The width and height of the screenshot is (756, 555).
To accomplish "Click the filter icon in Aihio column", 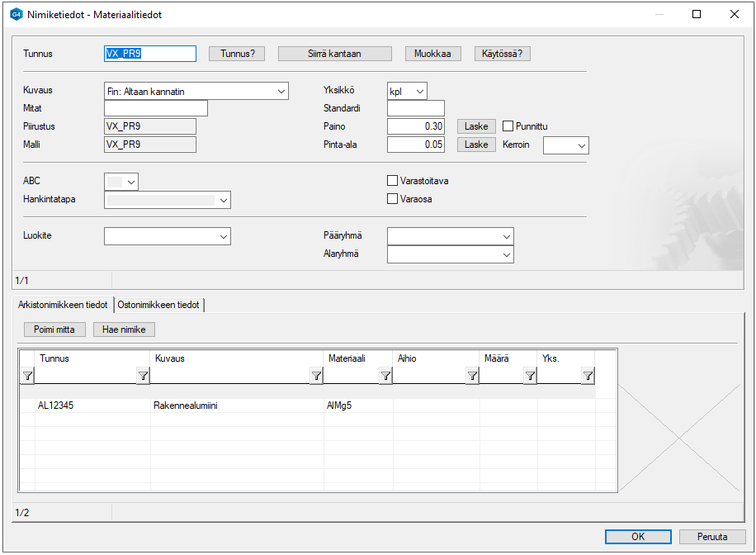I will coord(472,376).
